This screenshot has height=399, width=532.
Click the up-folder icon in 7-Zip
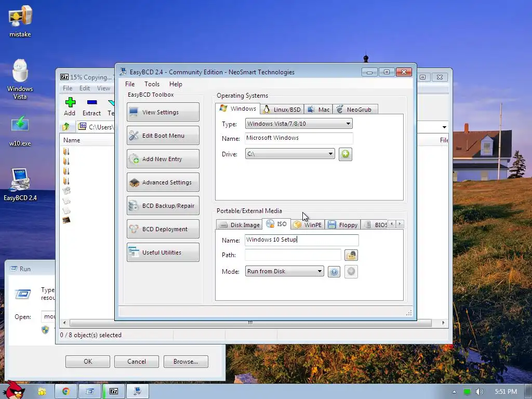66,127
